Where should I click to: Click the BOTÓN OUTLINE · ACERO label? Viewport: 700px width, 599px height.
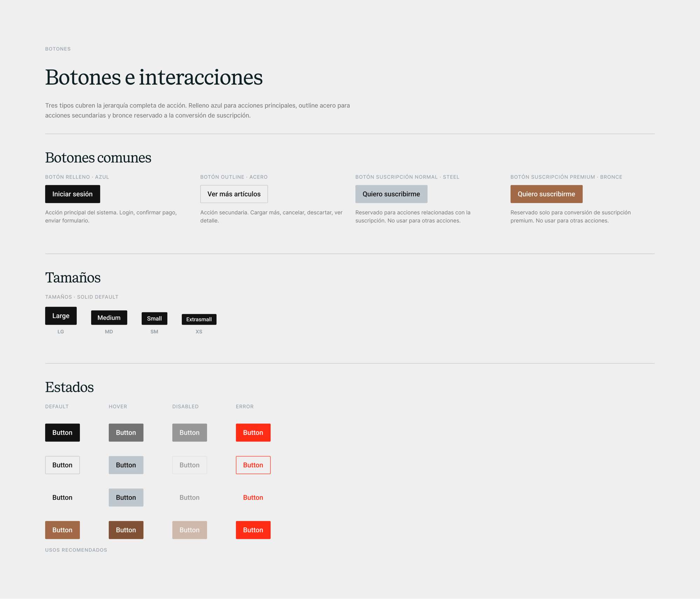tap(234, 177)
